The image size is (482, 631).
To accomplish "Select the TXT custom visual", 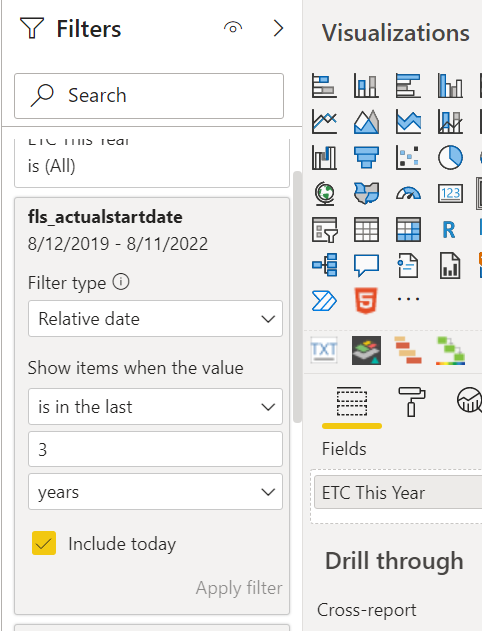I will tap(324, 350).
